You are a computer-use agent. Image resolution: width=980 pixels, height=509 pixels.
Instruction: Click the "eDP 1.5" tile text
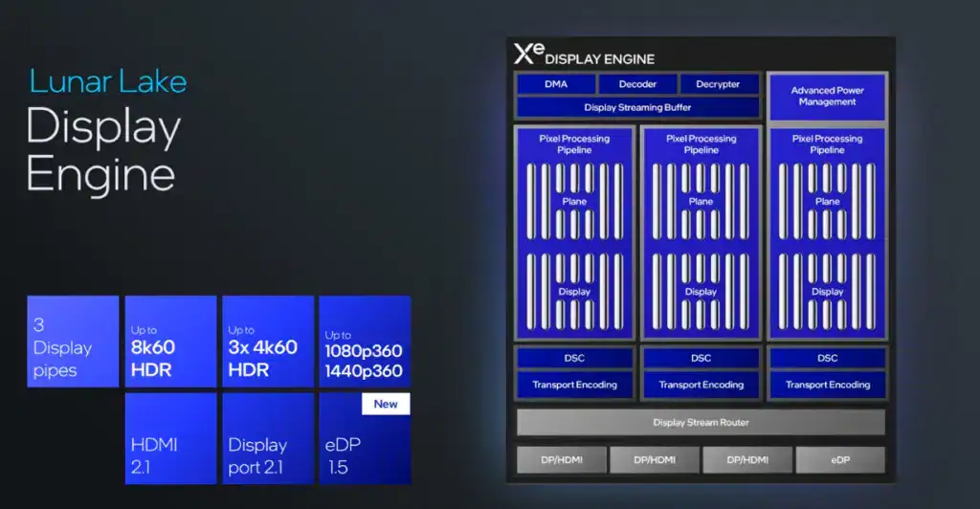343,456
